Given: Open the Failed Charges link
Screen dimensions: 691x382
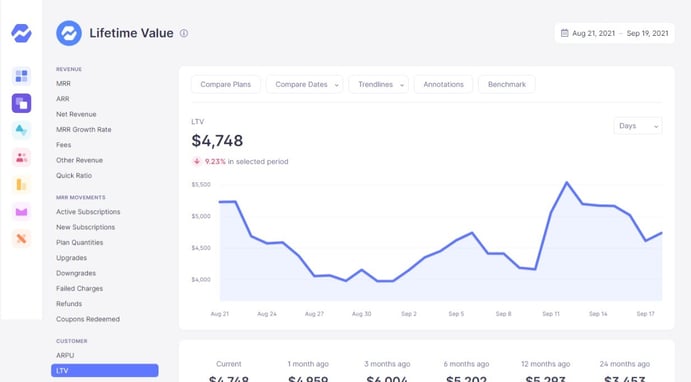Looking at the screenshot, I should click(x=79, y=288).
